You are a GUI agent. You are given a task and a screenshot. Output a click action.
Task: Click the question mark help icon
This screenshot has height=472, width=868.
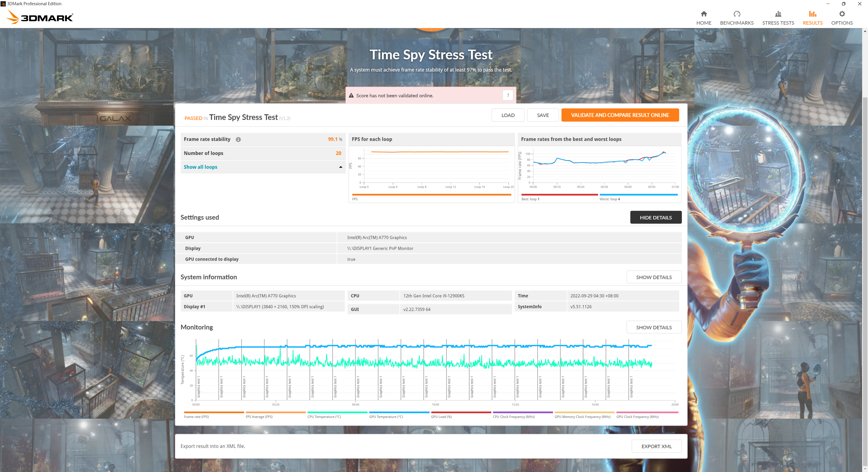508,95
